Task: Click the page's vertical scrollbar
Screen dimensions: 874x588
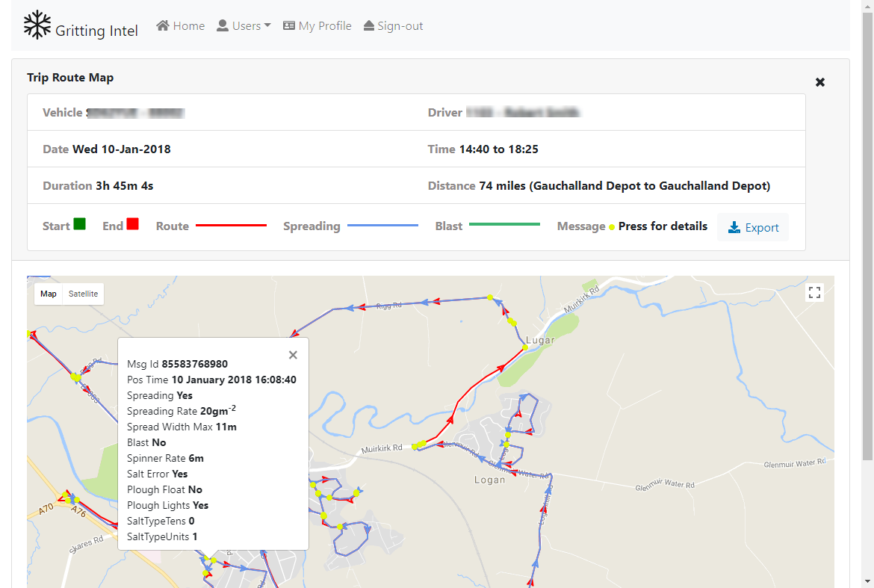Action: tap(867, 224)
